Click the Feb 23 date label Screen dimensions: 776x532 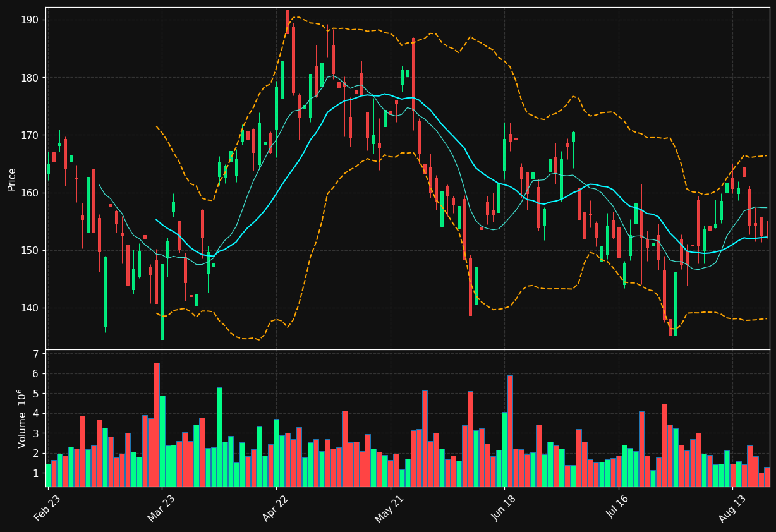(47, 509)
